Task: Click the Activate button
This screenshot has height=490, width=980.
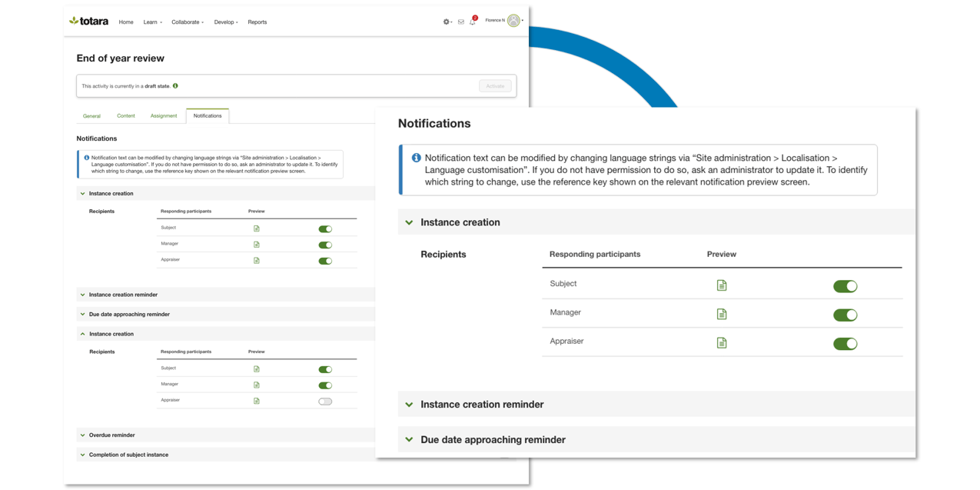Action: (x=495, y=85)
